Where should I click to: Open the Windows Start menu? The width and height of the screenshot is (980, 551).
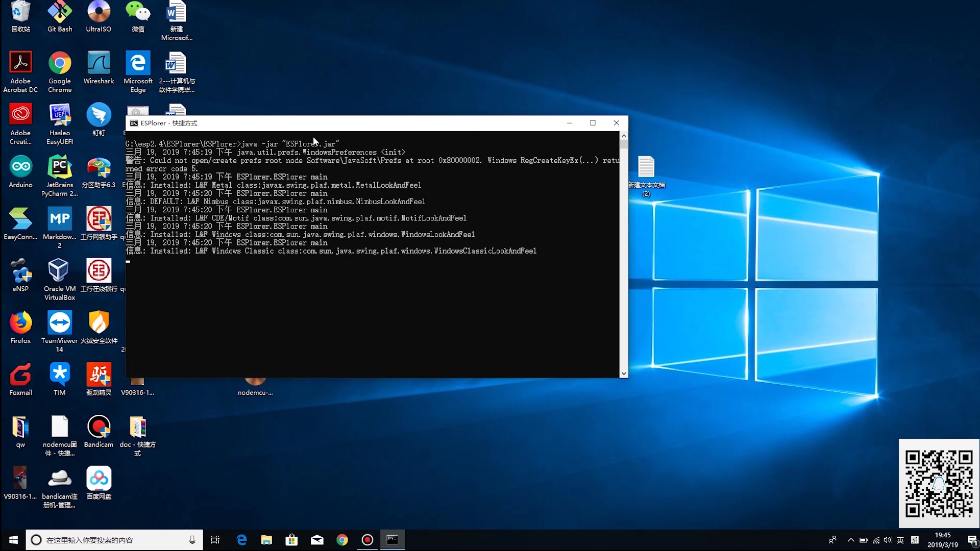point(13,540)
